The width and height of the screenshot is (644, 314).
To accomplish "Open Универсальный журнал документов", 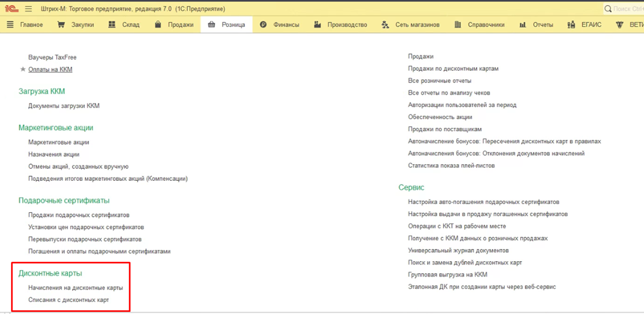I will tap(459, 250).
